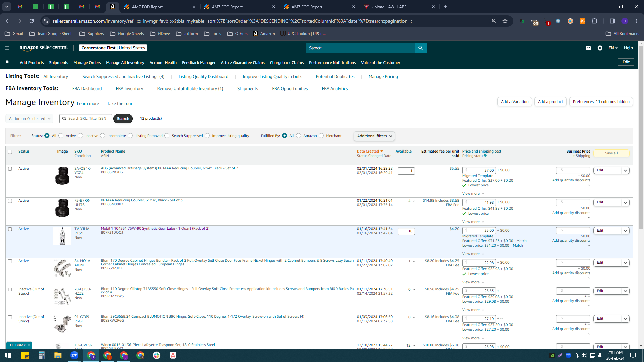
Task: Go back using the browser back arrow
Action: tap(7, 21)
